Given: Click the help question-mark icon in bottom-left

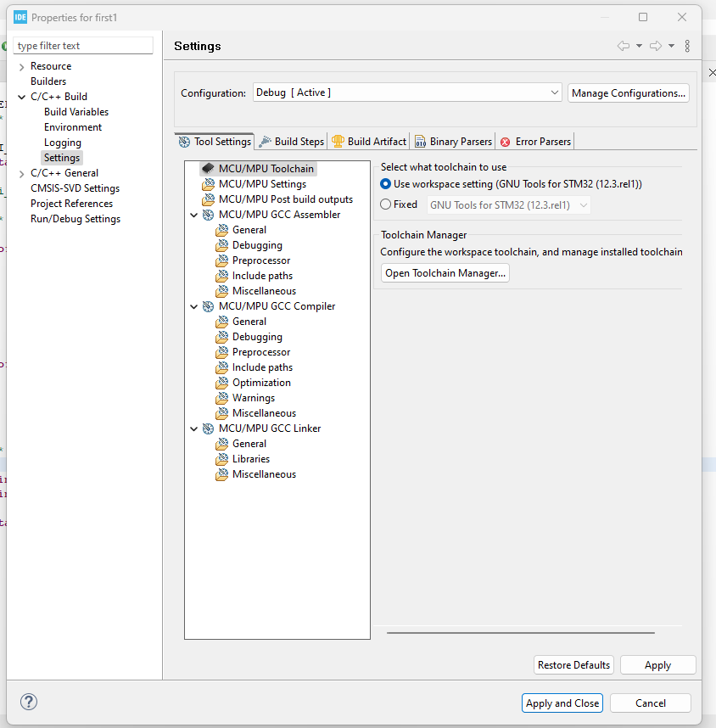Looking at the screenshot, I should [x=28, y=702].
